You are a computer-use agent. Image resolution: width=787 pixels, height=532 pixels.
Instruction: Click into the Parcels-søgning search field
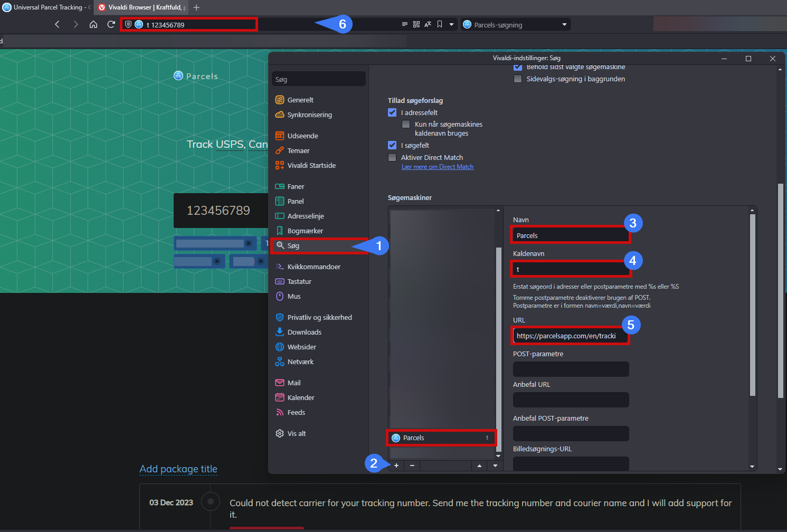point(515,24)
